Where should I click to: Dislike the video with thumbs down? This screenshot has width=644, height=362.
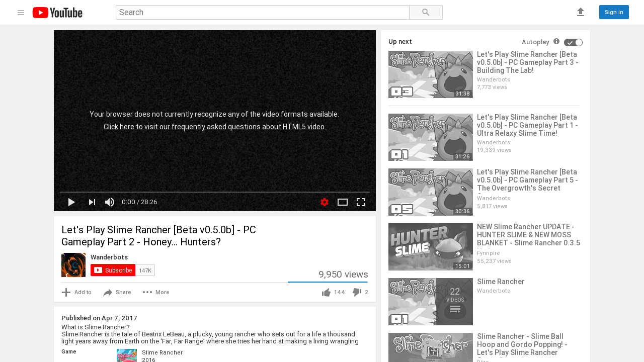pos(360,292)
